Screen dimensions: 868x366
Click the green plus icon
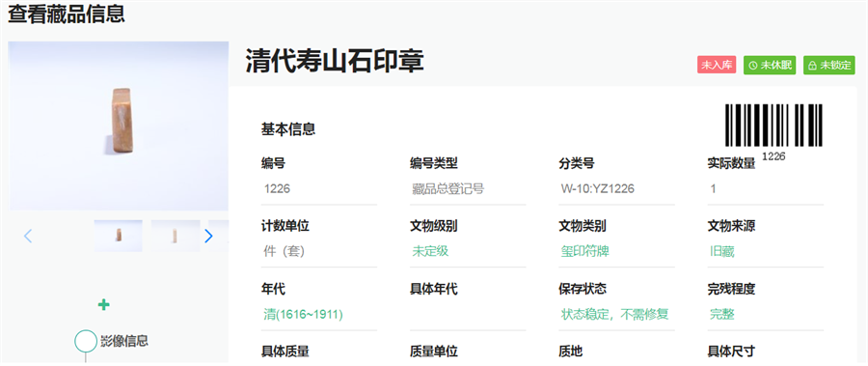pos(103,304)
